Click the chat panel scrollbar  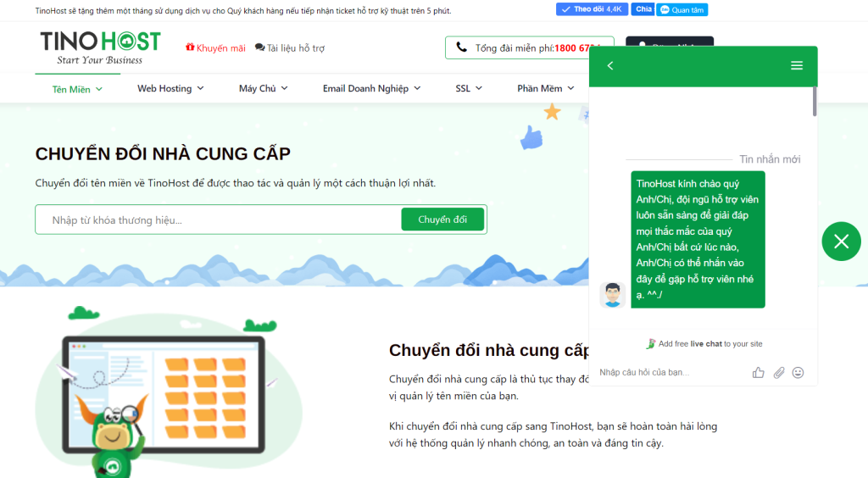click(x=815, y=101)
